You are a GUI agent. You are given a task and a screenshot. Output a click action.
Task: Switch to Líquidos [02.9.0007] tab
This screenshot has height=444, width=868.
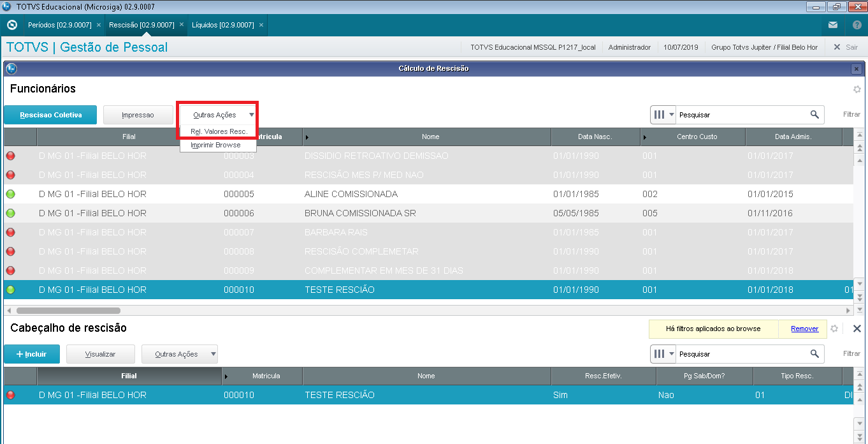[222, 25]
